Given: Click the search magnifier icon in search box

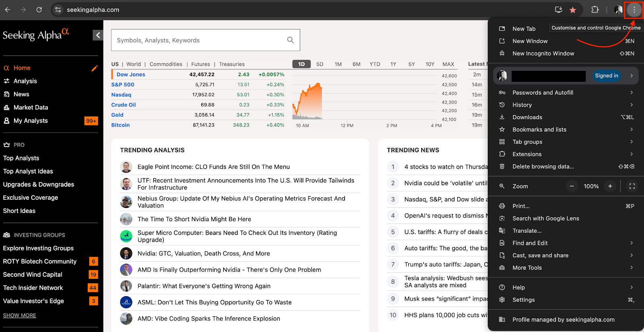Looking at the screenshot, I should [x=290, y=40].
